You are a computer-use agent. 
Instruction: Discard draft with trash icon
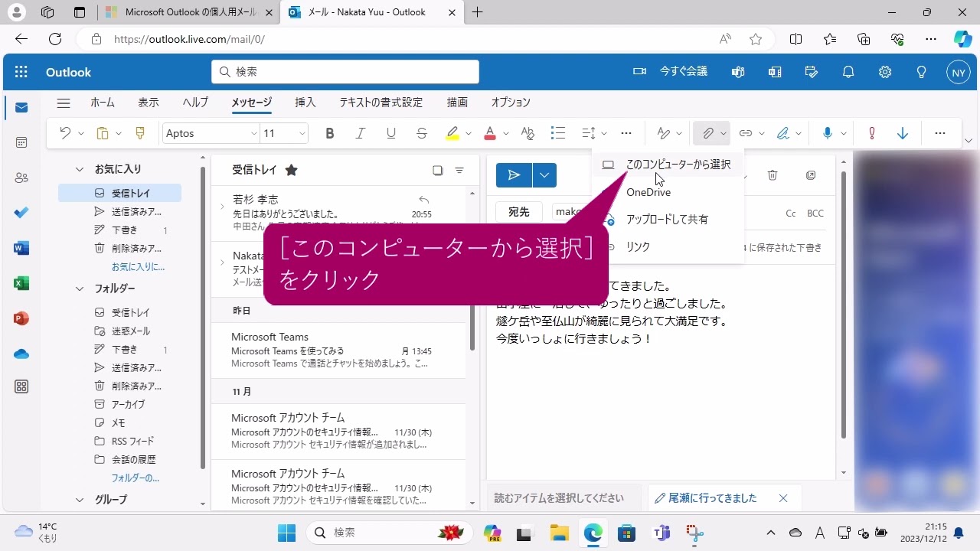773,175
